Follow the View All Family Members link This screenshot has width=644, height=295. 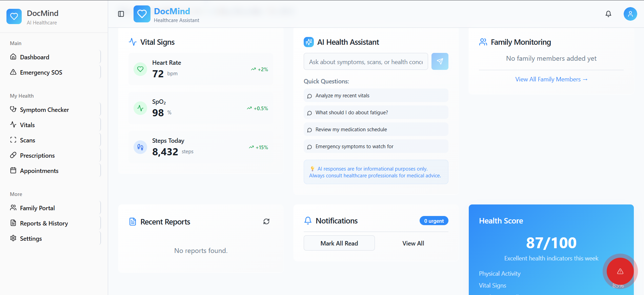(x=551, y=79)
